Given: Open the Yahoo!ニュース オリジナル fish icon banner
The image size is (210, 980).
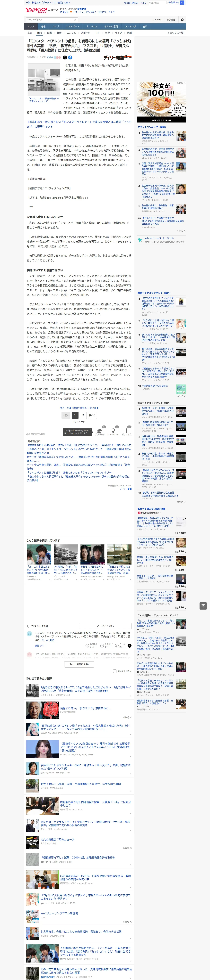Looking at the screenshot, I should 161,240.
